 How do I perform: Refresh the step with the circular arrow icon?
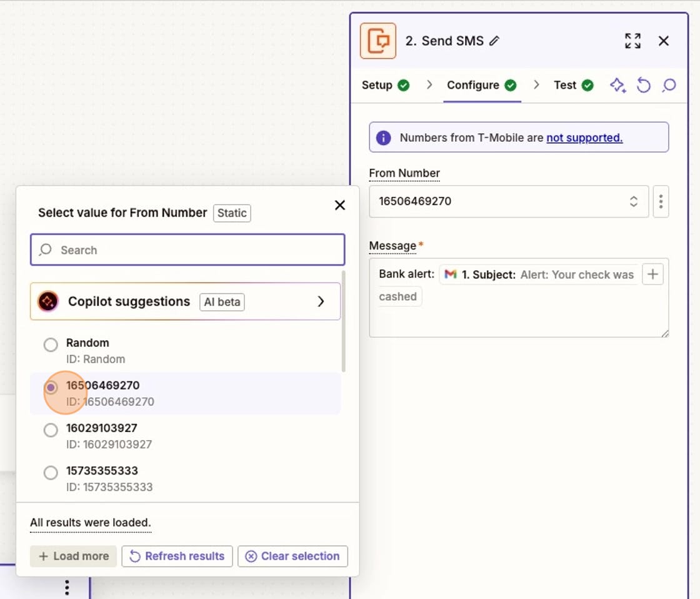tap(644, 85)
